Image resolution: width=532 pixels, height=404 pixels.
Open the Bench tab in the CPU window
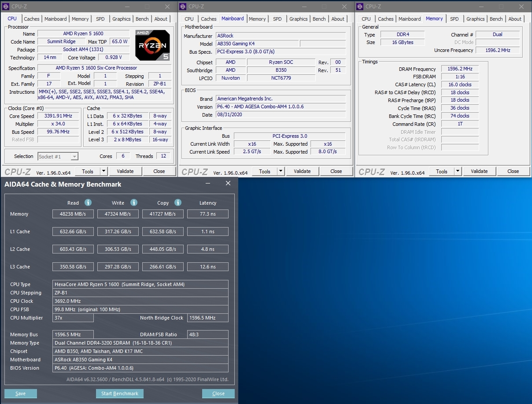[x=142, y=19]
